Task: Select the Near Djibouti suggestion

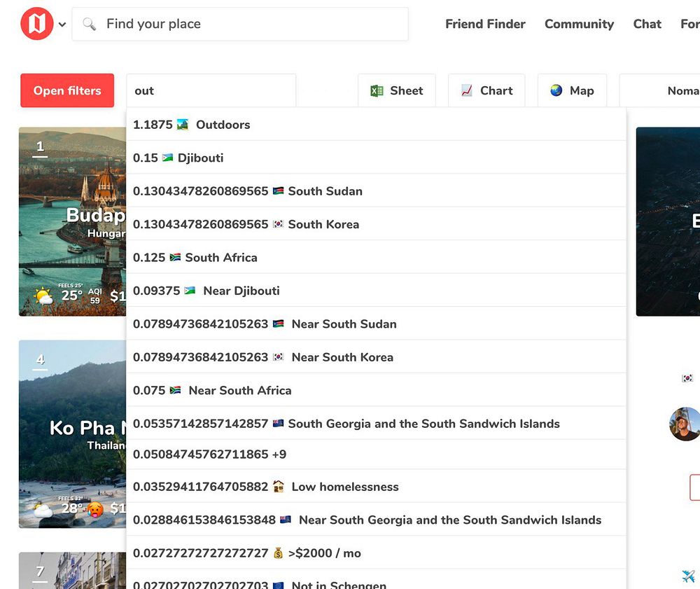Action: tap(376, 291)
